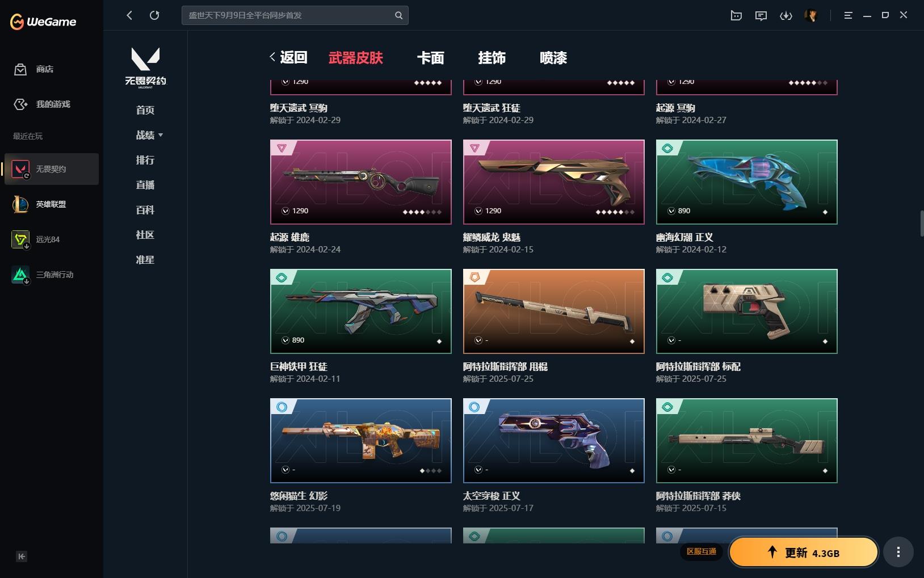Select the 悠闲猫生 幻影 skin thumbnail
This screenshot has height=578, width=924.
[x=361, y=441]
